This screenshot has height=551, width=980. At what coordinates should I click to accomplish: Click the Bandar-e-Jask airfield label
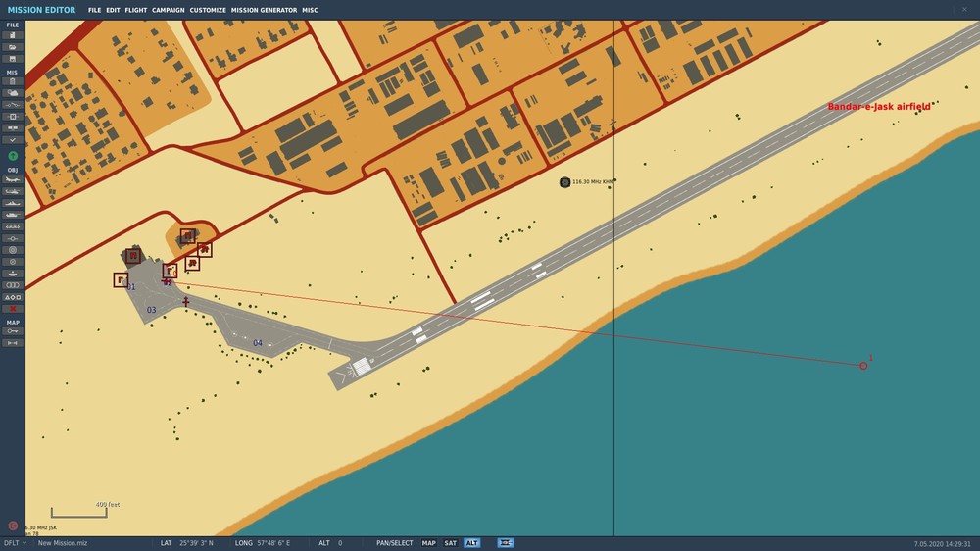pyautogui.click(x=879, y=106)
